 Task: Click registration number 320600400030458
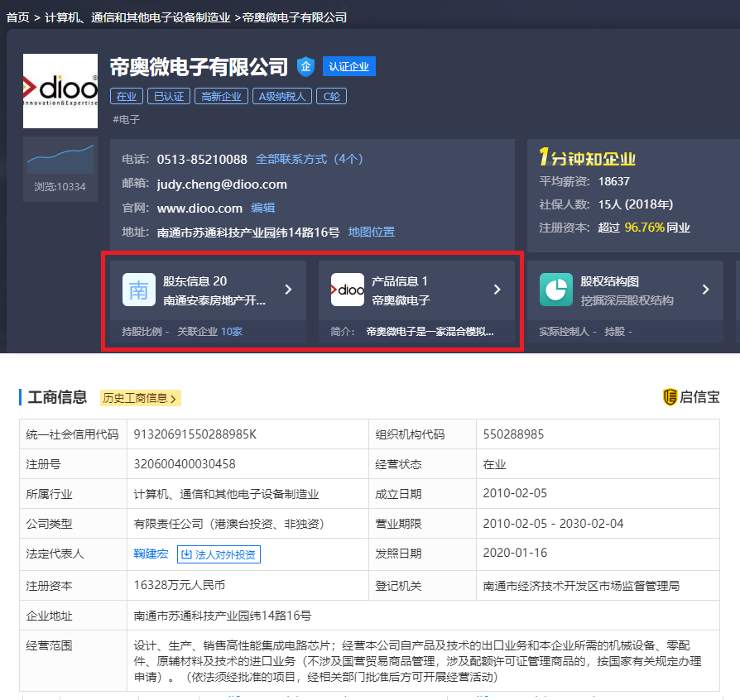tap(185, 464)
